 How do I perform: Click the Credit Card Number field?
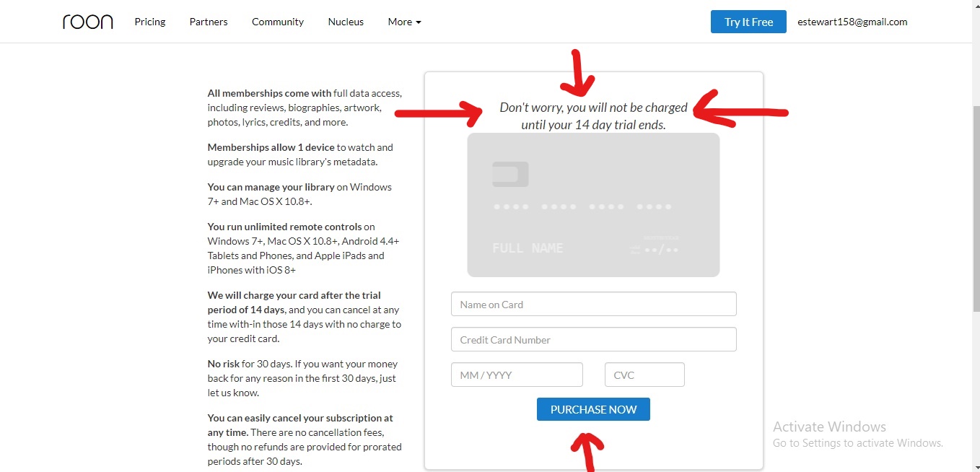[x=593, y=339]
